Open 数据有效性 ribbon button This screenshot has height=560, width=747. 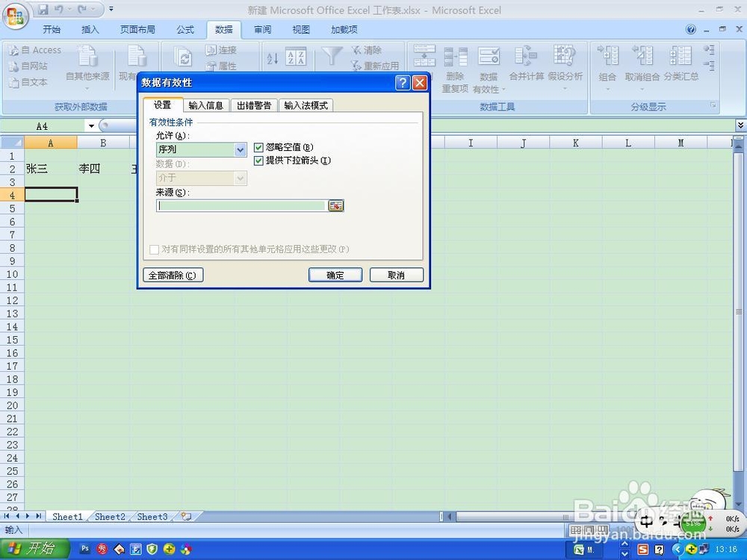point(489,69)
